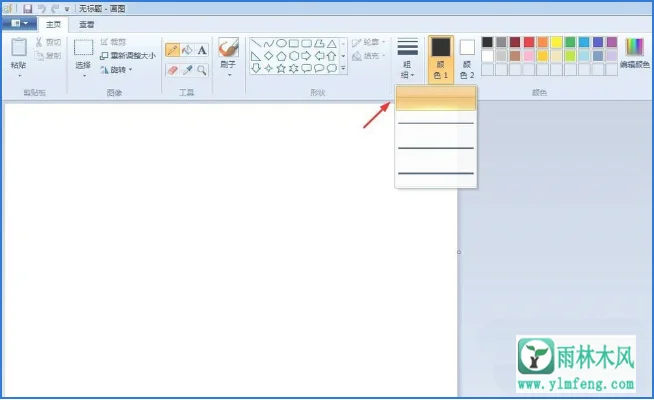Select the Magnifier tool
654x400 pixels.
point(202,70)
